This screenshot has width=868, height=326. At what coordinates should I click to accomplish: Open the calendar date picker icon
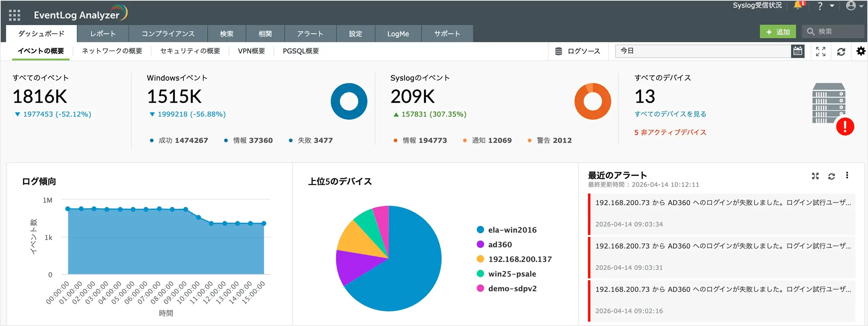[798, 51]
